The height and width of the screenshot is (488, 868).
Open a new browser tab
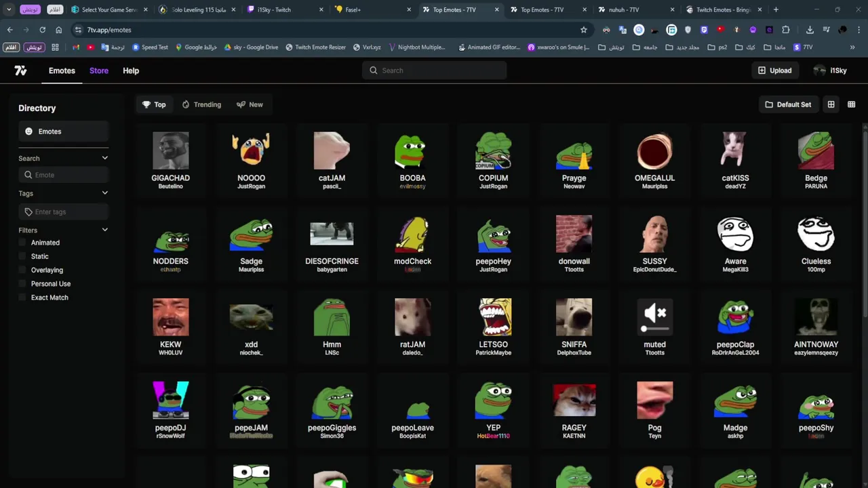tap(776, 9)
